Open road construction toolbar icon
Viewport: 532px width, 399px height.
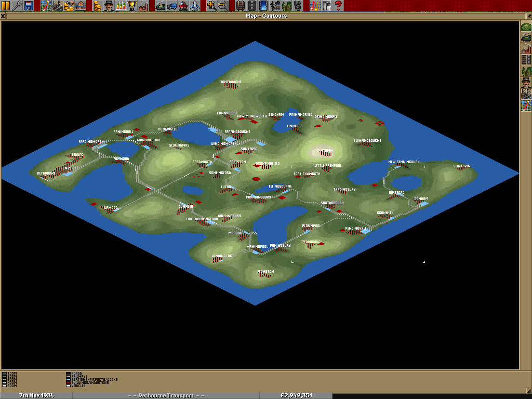252,5
